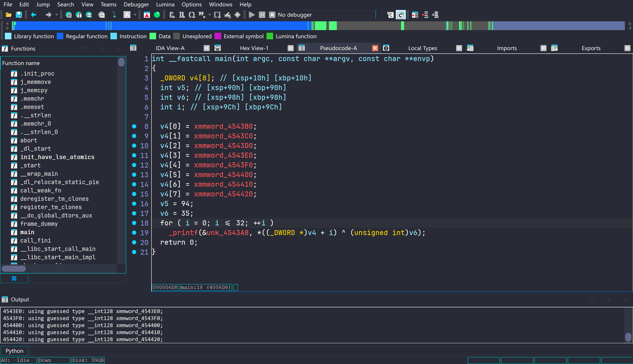Click the binary search '010' icon
This screenshot has height=364, width=633.
[x=89, y=15]
